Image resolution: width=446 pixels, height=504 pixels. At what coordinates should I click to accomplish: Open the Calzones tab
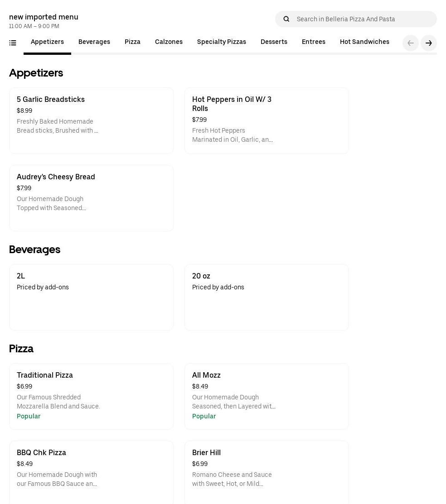[x=169, y=42]
